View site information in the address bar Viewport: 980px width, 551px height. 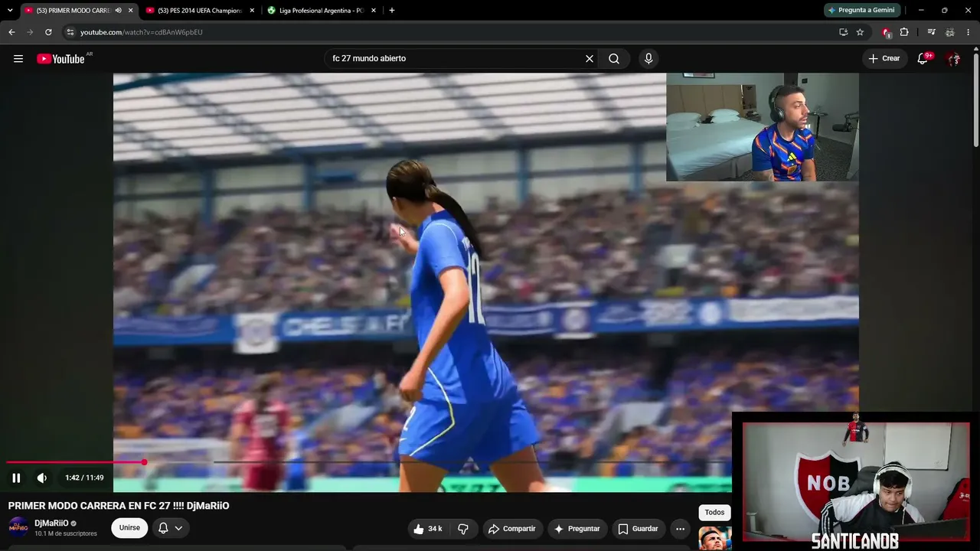[70, 32]
